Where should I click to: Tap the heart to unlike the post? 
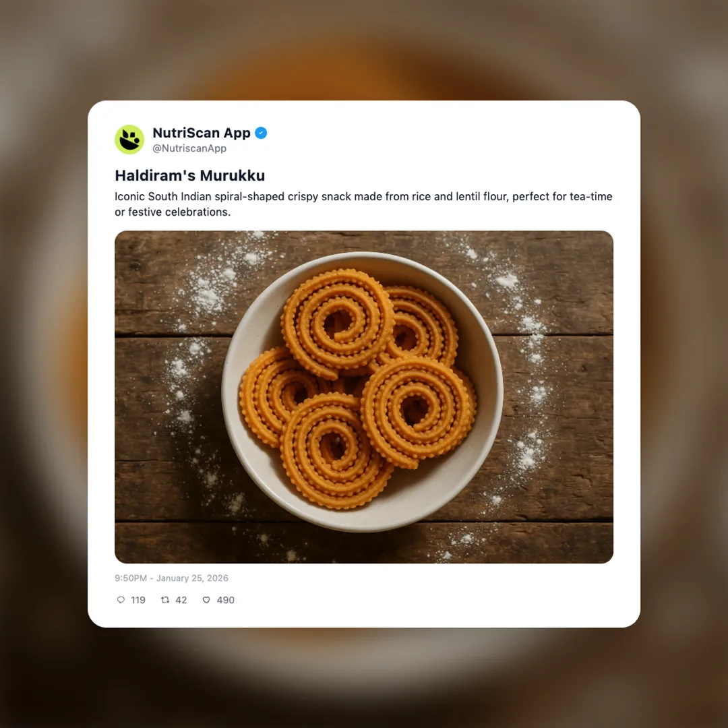click(x=206, y=600)
